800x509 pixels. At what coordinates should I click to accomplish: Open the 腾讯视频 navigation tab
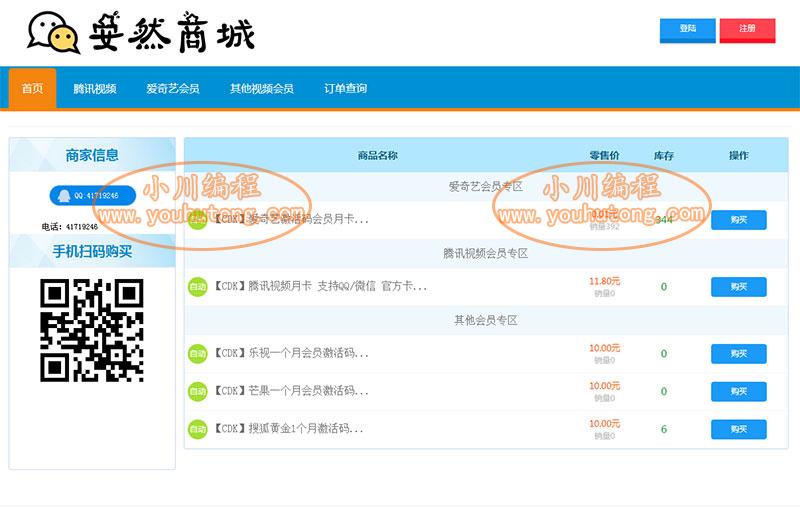click(95, 89)
